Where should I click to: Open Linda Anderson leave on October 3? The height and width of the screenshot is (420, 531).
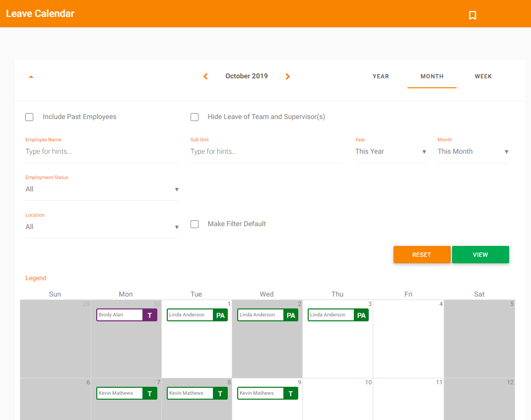(338, 315)
